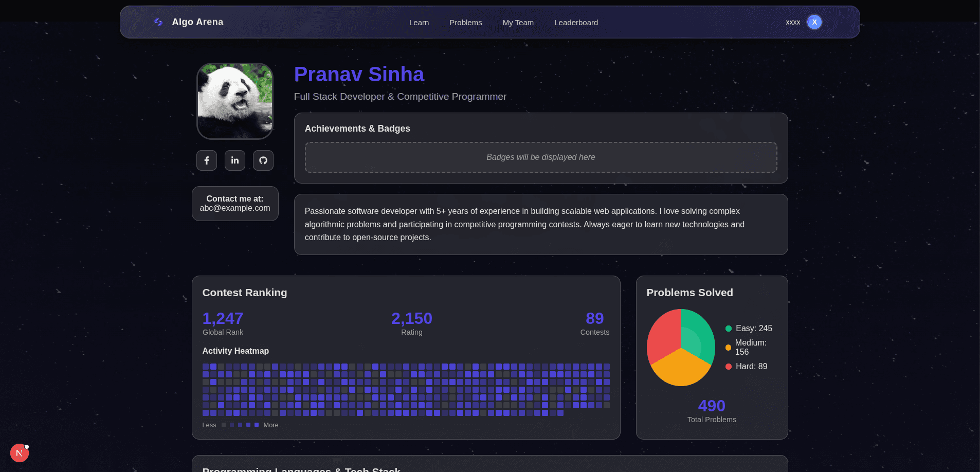Navigate to My Team
The image size is (980, 472).
(x=518, y=23)
